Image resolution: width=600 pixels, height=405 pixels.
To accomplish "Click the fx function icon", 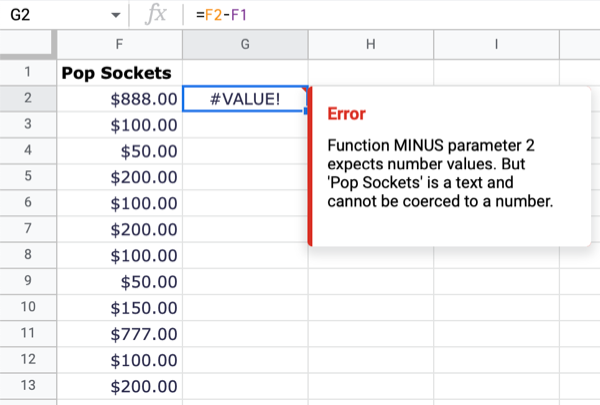I will 155,16.
